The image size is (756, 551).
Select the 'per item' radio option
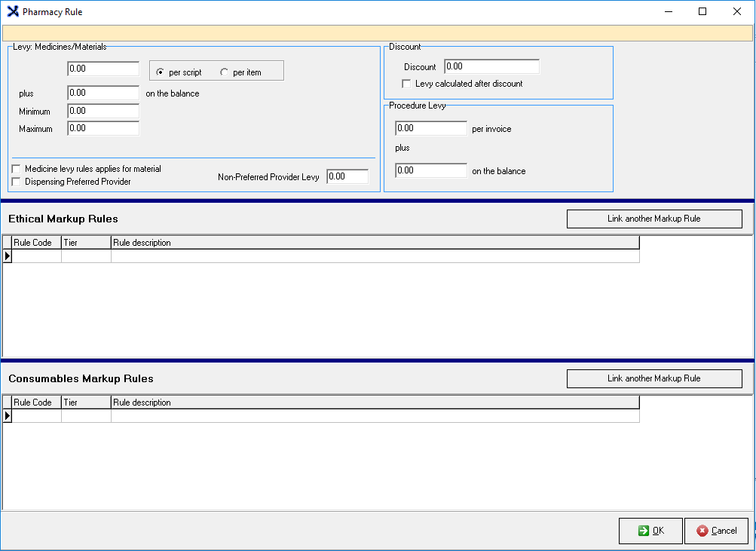tap(225, 72)
